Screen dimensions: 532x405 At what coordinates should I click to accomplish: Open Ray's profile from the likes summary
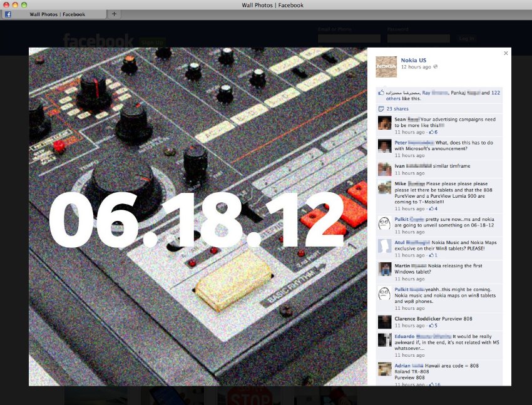click(435, 93)
